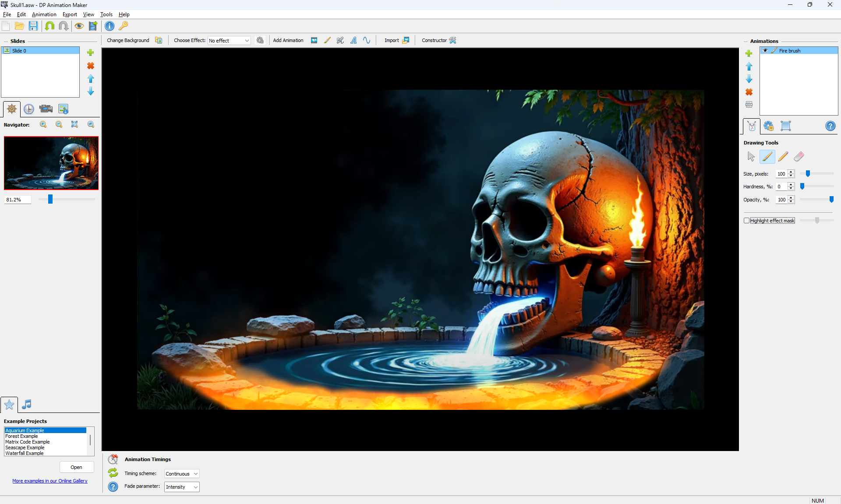
Task: Delete slide with red X icon
Action: click(x=91, y=66)
